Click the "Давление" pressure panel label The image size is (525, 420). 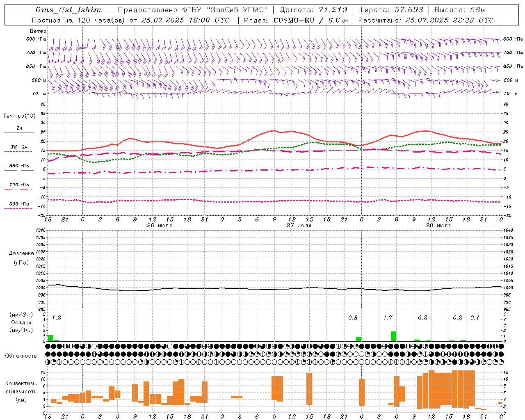tap(21, 253)
